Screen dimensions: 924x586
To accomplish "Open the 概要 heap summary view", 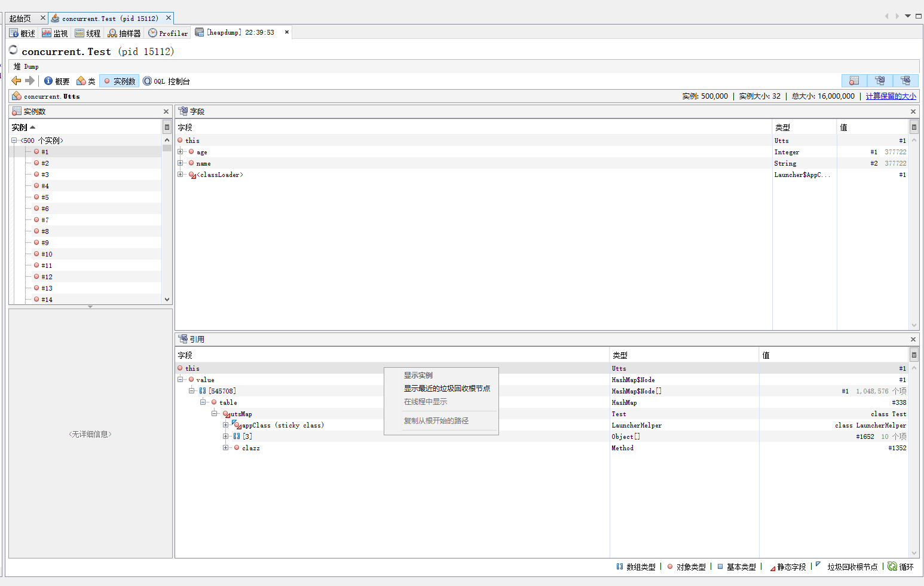I will tap(57, 81).
